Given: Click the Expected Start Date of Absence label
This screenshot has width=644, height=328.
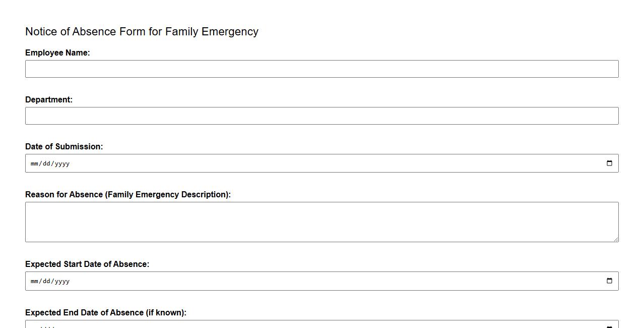Looking at the screenshot, I should pos(87,264).
